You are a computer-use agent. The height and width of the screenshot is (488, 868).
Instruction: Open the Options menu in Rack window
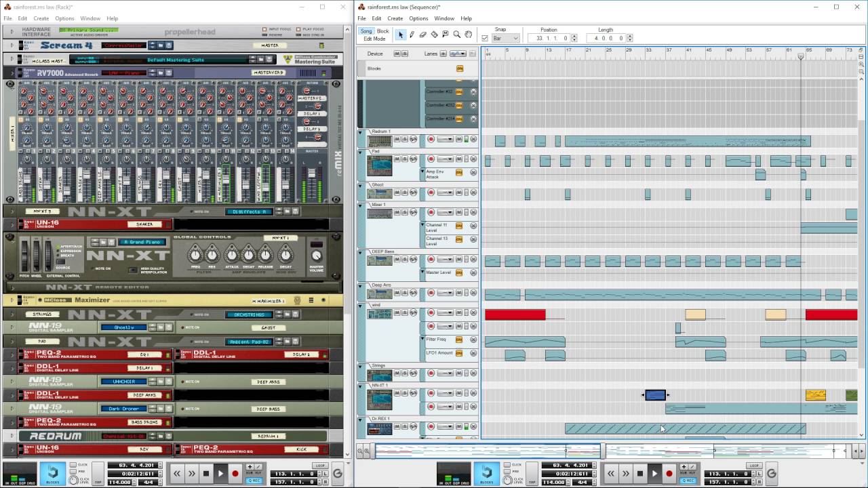(x=64, y=18)
